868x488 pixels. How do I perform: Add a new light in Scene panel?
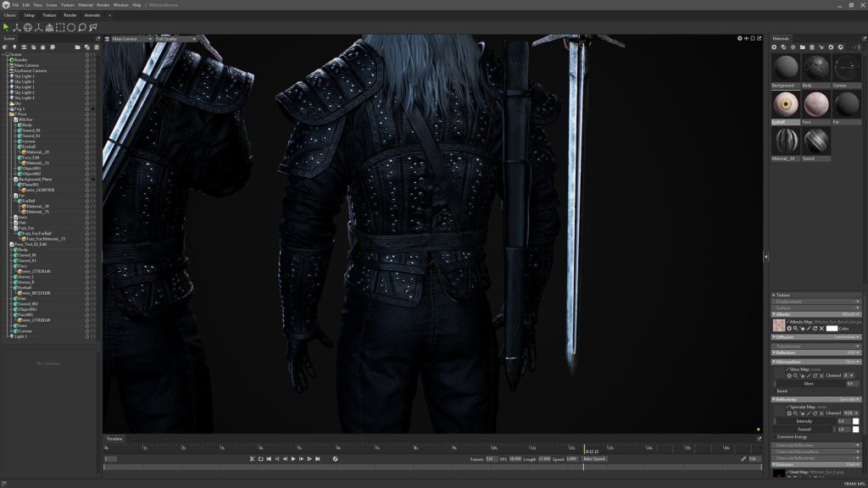coord(14,47)
